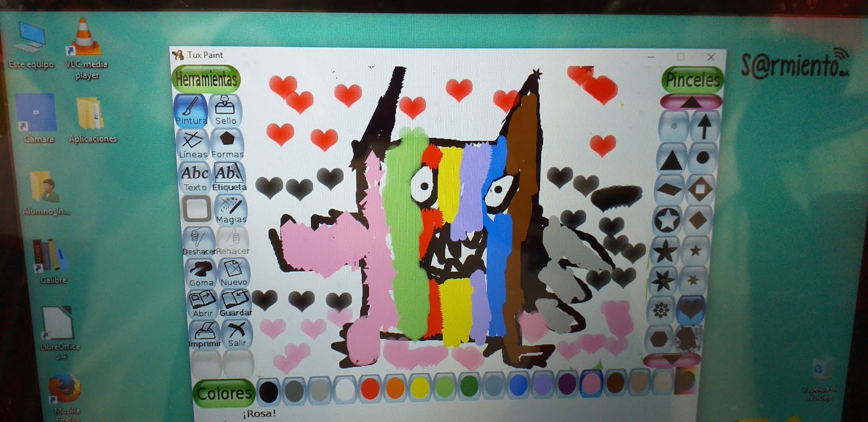Pick the tan color swatch
The width and height of the screenshot is (868, 422).
(639, 382)
